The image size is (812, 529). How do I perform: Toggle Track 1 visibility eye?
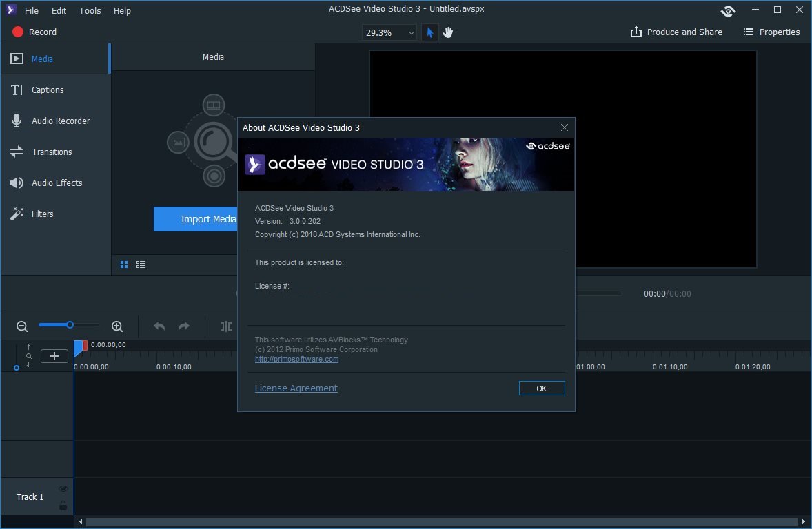pos(63,488)
